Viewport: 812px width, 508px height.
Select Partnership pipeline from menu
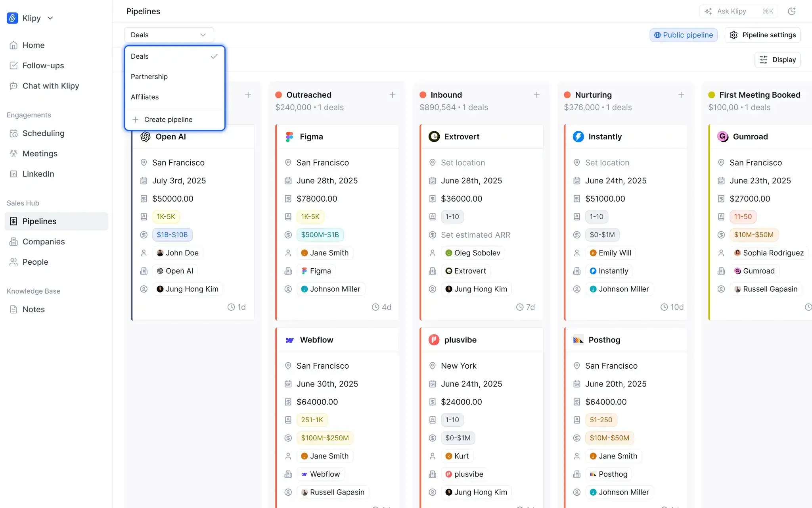149,77
